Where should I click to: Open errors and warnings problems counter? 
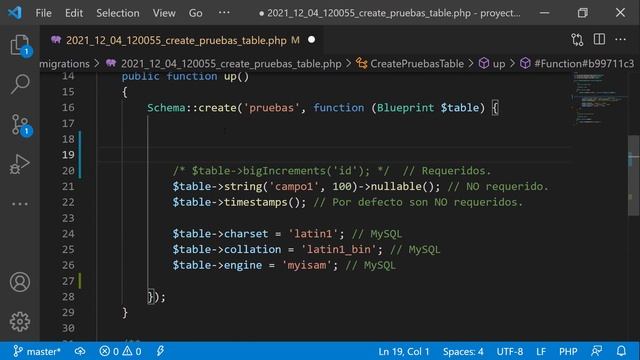120,351
